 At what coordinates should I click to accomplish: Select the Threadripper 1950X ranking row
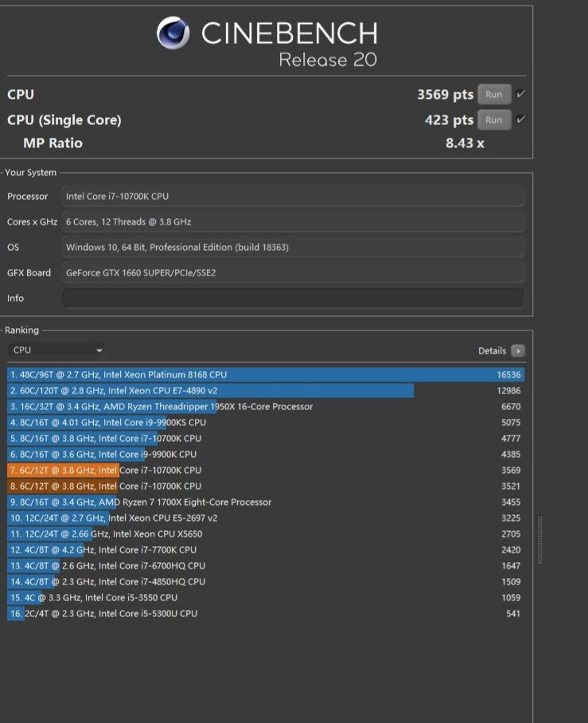(266, 406)
